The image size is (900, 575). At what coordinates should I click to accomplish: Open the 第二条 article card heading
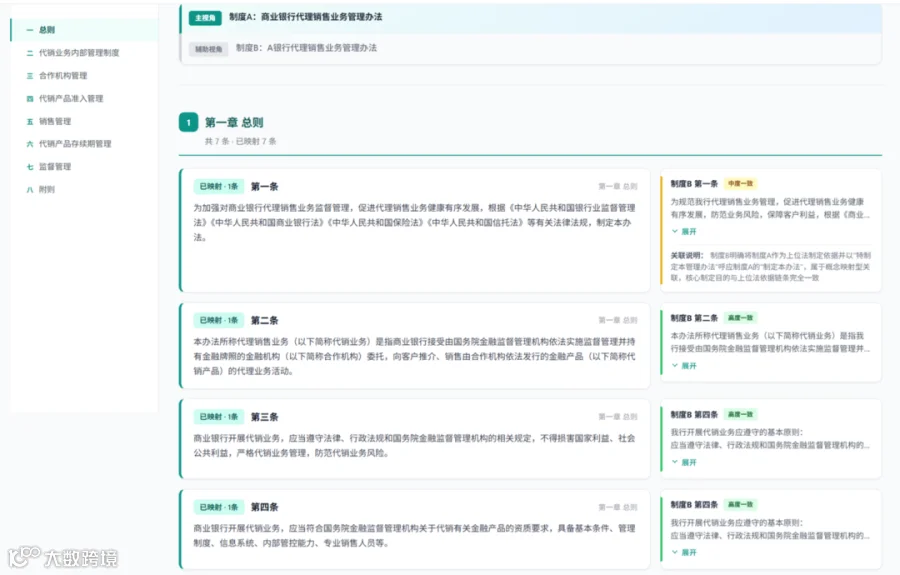pyautogui.click(x=265, y=320)
